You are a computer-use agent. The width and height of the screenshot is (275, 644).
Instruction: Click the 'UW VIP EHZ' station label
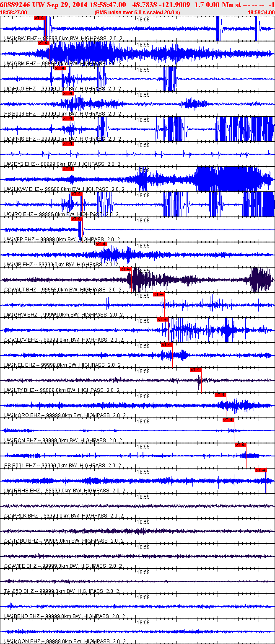(x=20, y=264)
